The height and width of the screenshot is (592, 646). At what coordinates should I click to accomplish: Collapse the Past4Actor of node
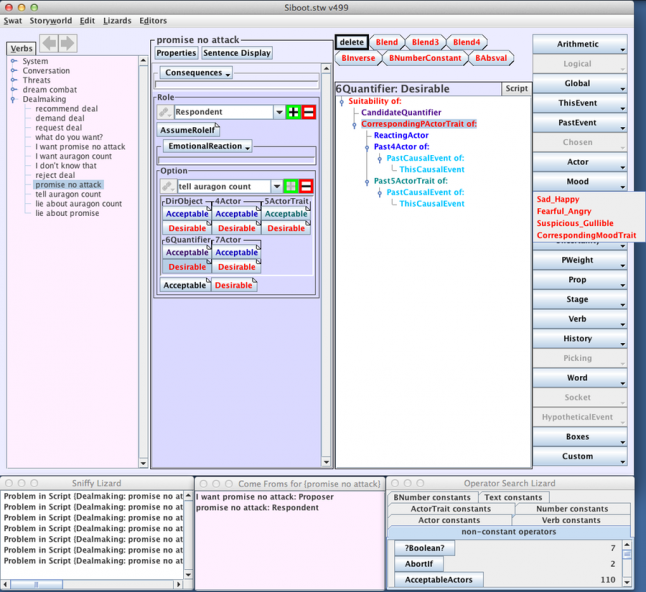point(367,147)
